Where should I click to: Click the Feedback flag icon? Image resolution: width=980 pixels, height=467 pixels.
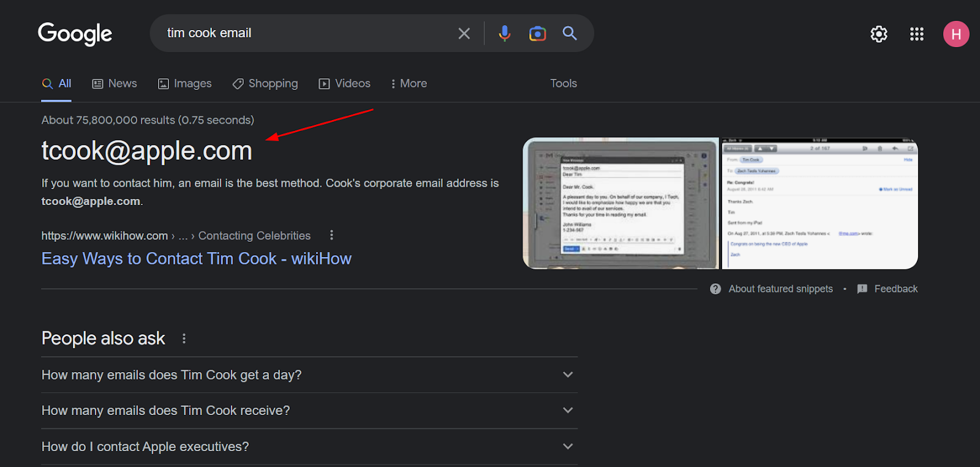[862, 289]
